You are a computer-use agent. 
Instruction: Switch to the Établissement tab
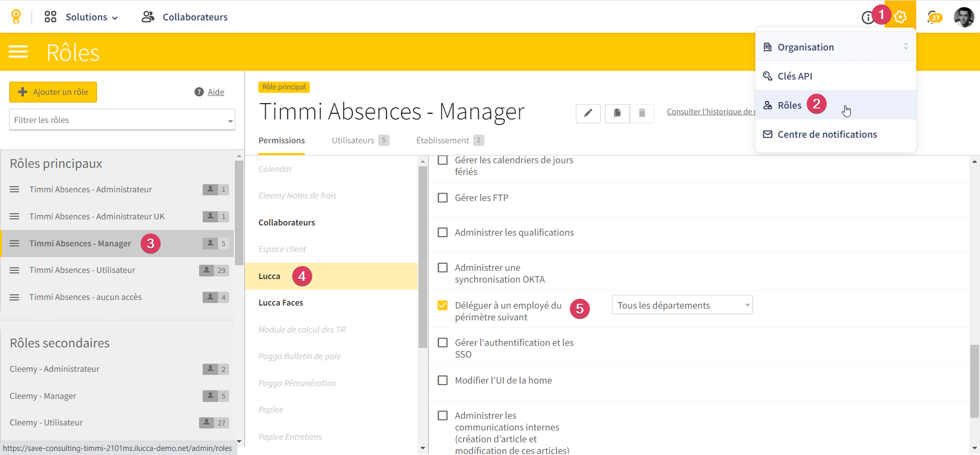(x=450, y=140)
